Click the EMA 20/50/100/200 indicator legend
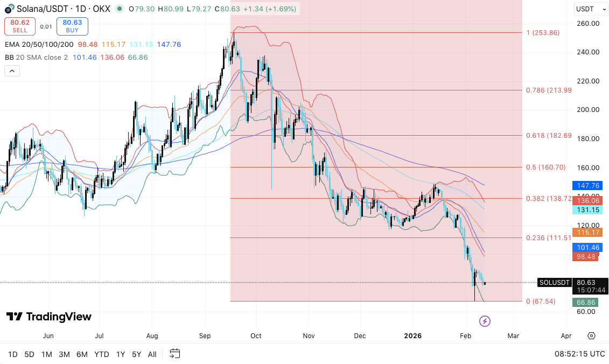This screenshot has height=364, width=609. (38, 44)
